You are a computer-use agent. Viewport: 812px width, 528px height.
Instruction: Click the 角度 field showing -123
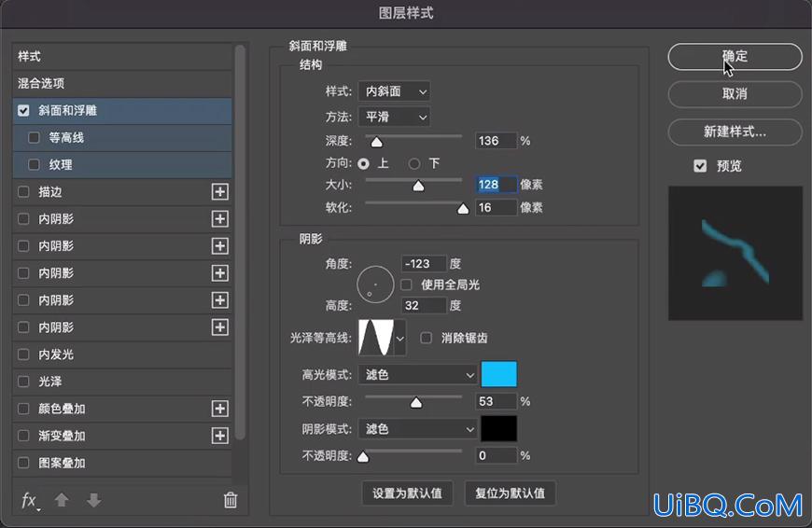coord(424,264)
